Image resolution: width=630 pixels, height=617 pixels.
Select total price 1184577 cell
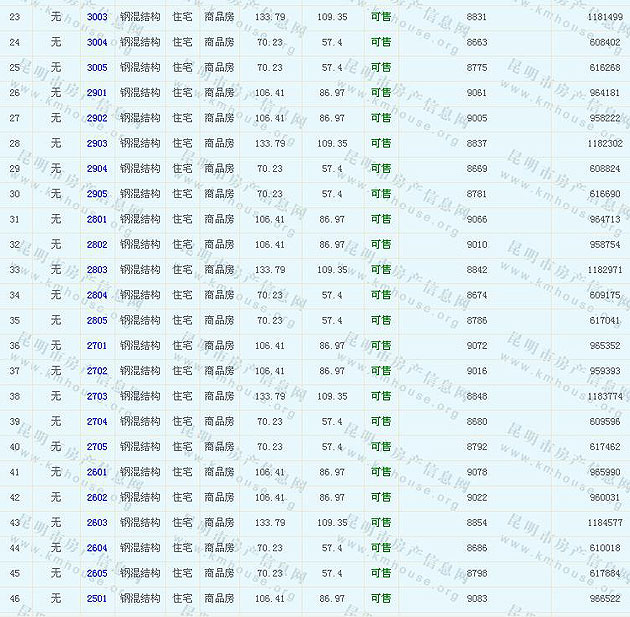coord(604,523)
